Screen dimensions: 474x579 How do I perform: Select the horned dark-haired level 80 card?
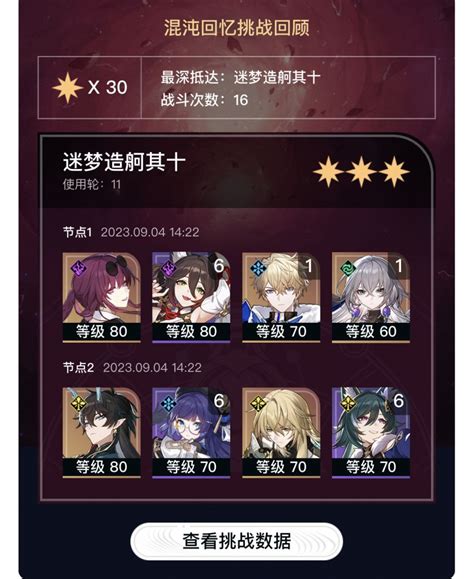tap(102, 432)
